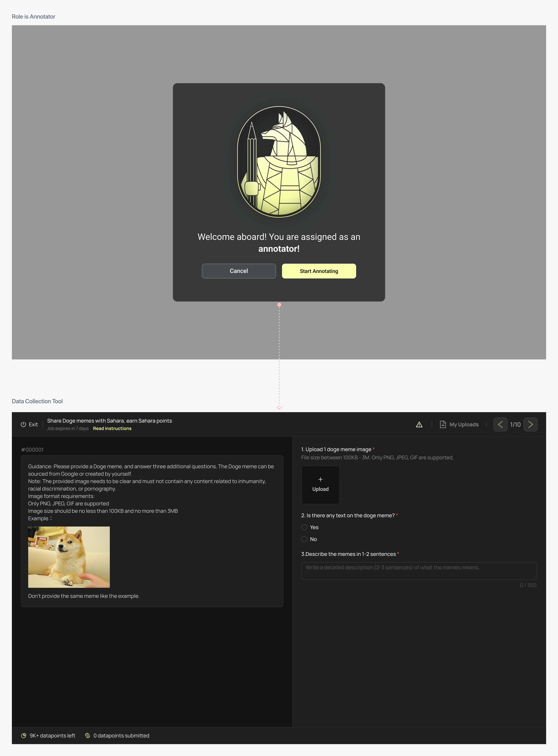Go to previous datapoint arrow
The image size is (558, 756).
click(x=500, y=424)
